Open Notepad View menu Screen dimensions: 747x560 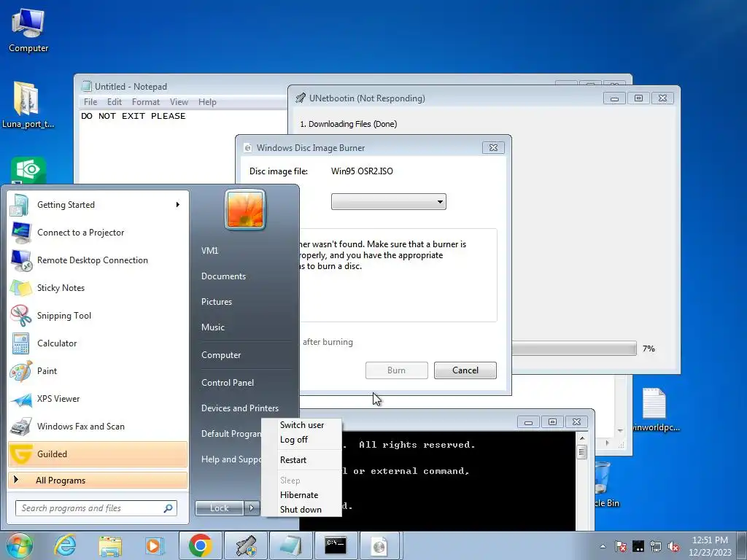179,102
